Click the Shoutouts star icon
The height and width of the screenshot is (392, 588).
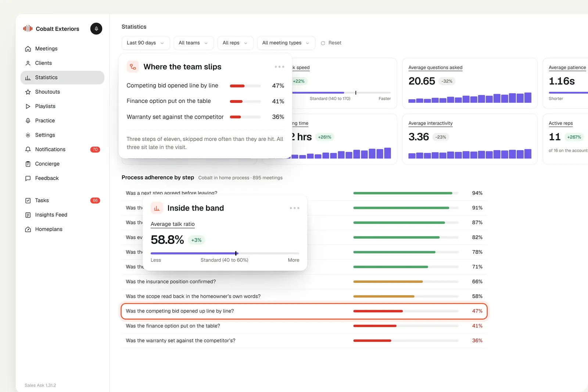click(x=28, y=92)
